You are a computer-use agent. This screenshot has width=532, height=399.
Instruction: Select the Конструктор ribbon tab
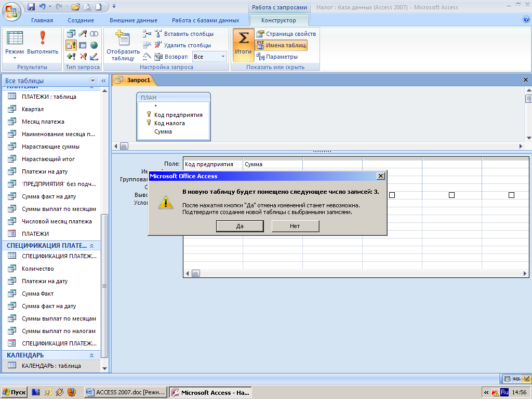click(278, 20)
